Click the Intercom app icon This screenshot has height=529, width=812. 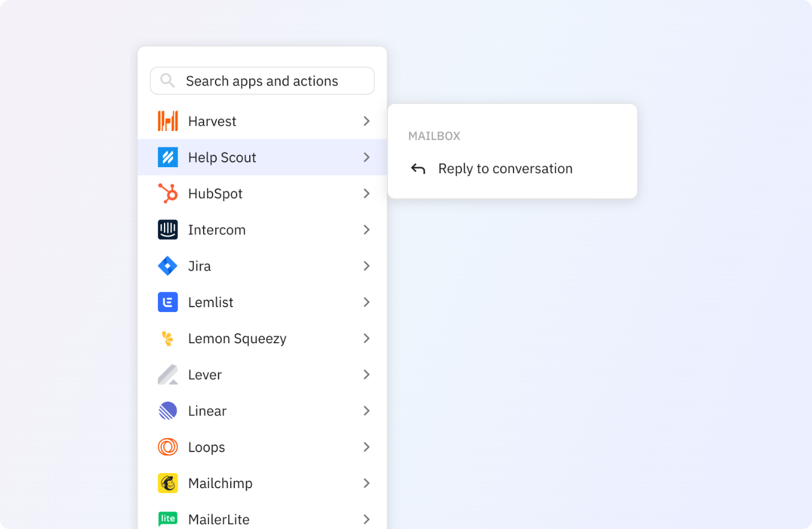pos(168,230)
